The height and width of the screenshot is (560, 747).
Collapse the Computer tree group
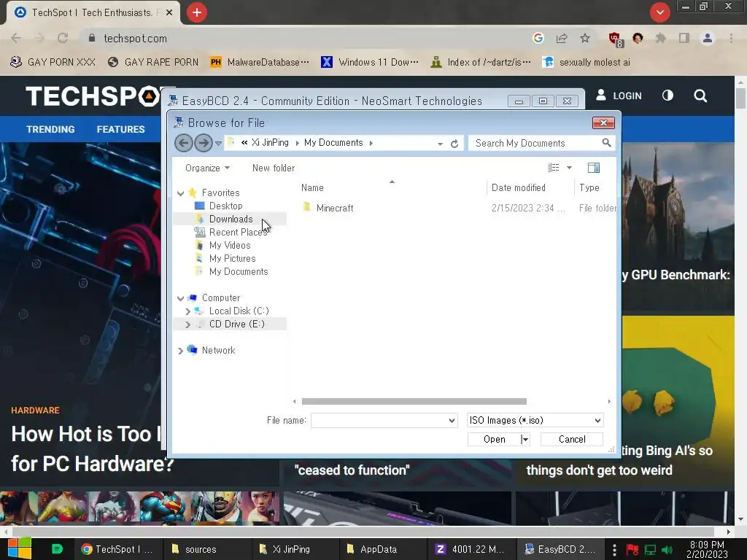click(x=181, y=298)
